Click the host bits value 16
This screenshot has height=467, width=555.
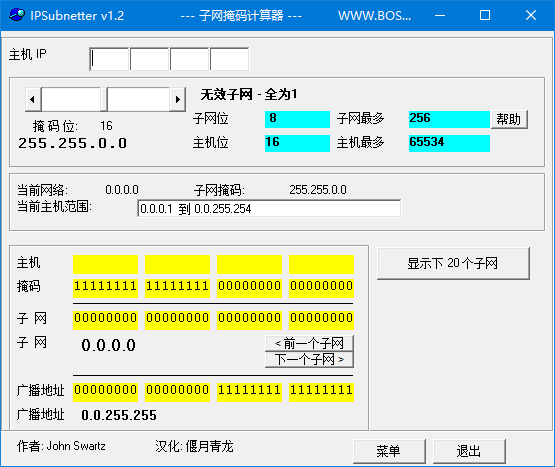297,143
